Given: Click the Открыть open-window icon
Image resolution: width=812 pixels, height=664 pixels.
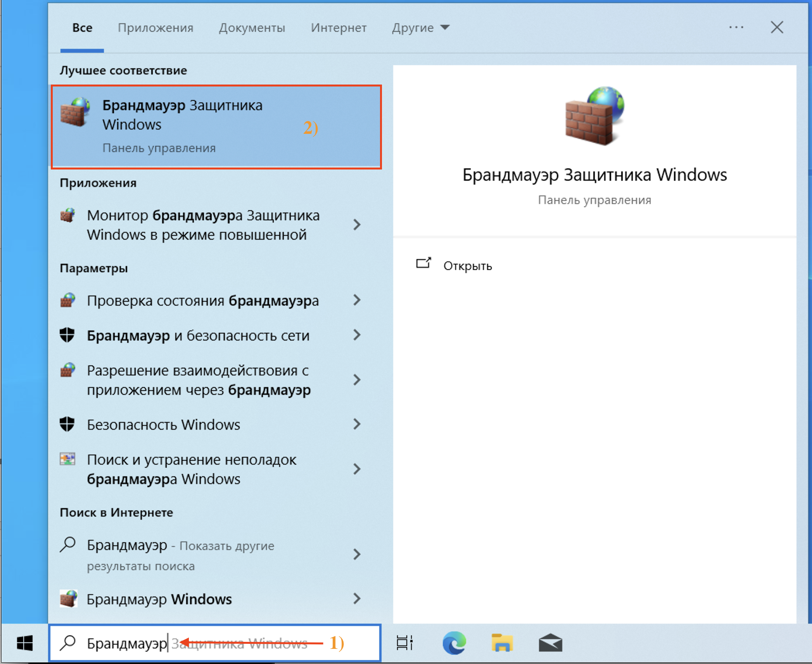Looking at the screenshot, I should (x=423, y=263).
